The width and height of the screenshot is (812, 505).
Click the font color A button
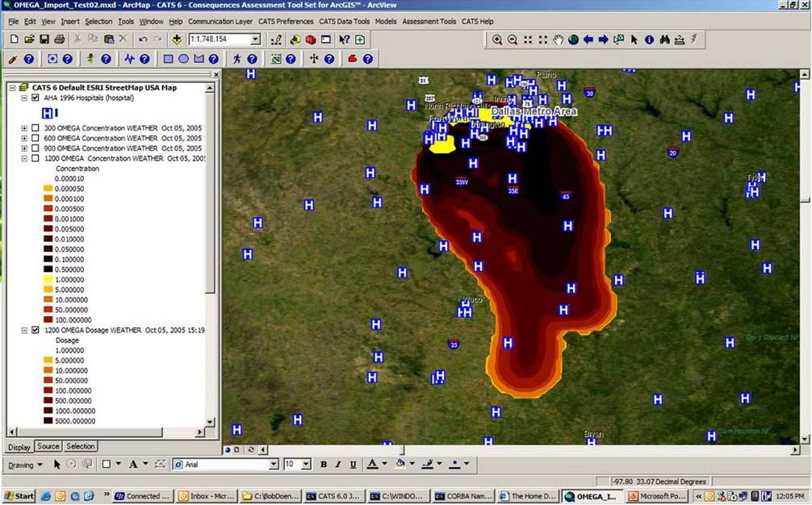point(372,465)
